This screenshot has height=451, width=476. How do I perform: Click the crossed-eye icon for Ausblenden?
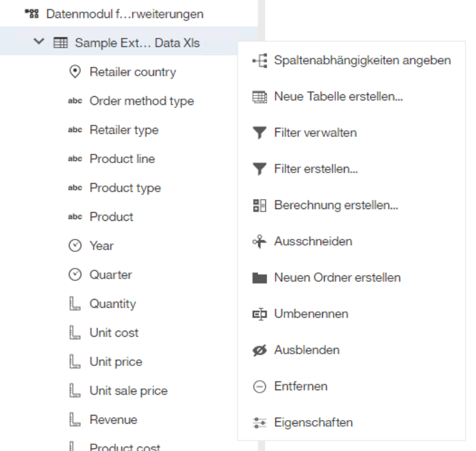tap(260, 351)
